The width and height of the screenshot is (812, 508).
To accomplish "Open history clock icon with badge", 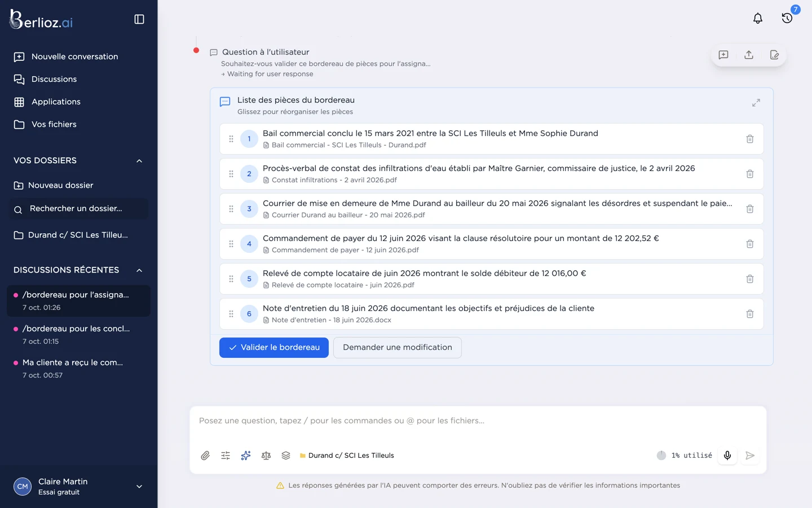I will (787, 18).
